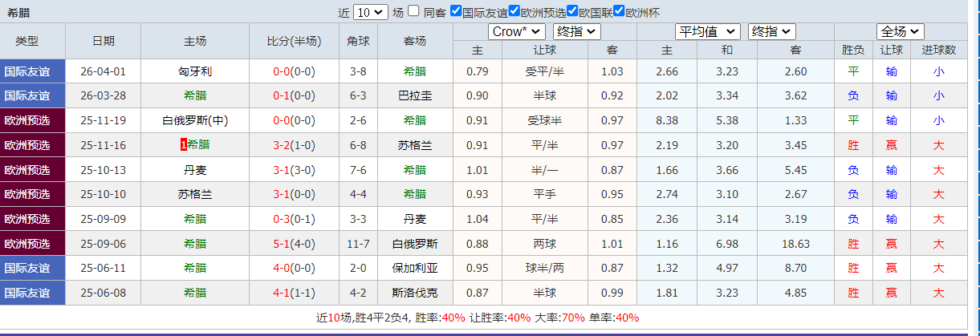
Task: Click the home odds value 8.38
Action: (667, 120)
